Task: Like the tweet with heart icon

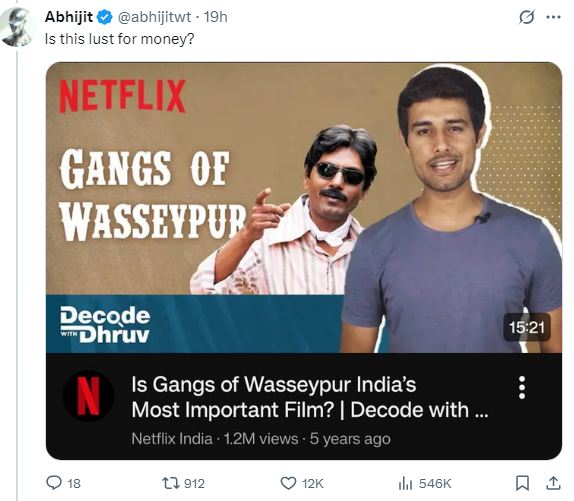Action: pos(288,483)
